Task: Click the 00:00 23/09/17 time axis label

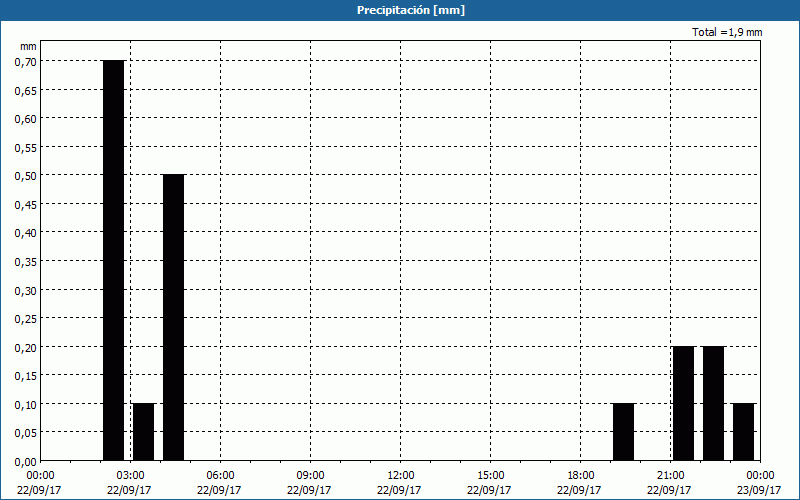Action: tap(760, 483)
